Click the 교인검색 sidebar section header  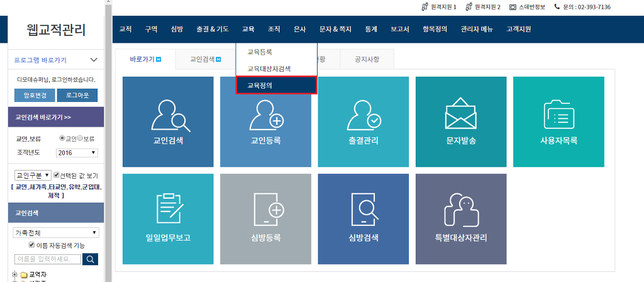click(x=56, y=213)
